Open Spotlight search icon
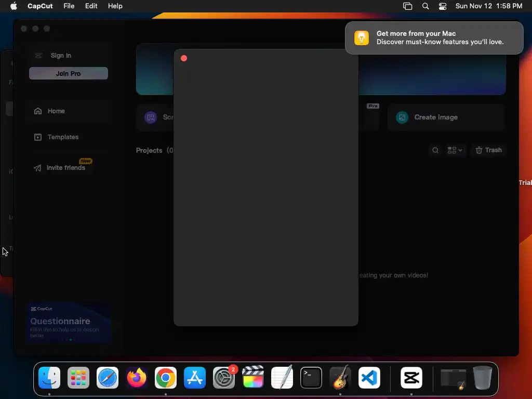The width and height of the screenshot is (532, 399). coord(425,6)
